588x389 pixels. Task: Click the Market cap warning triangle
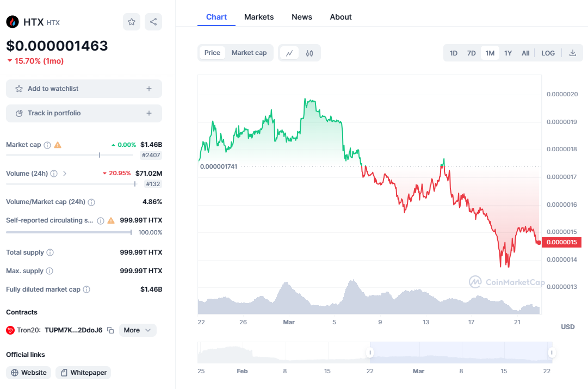[x=58, y=145]
